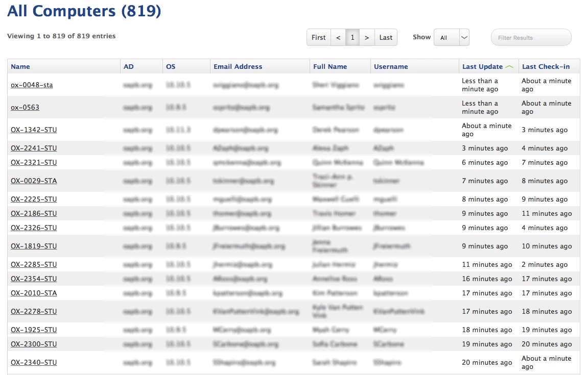Select page 1 in pagination

tap(352, 37)
